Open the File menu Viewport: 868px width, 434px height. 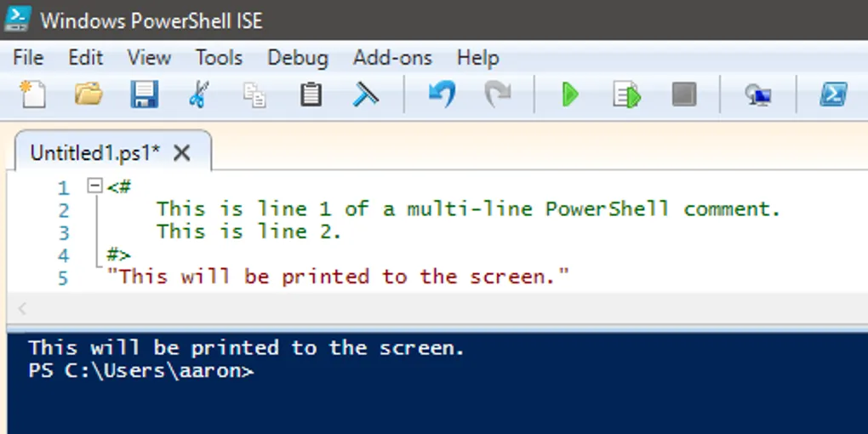pyautogui.click(x=28, y=58)
